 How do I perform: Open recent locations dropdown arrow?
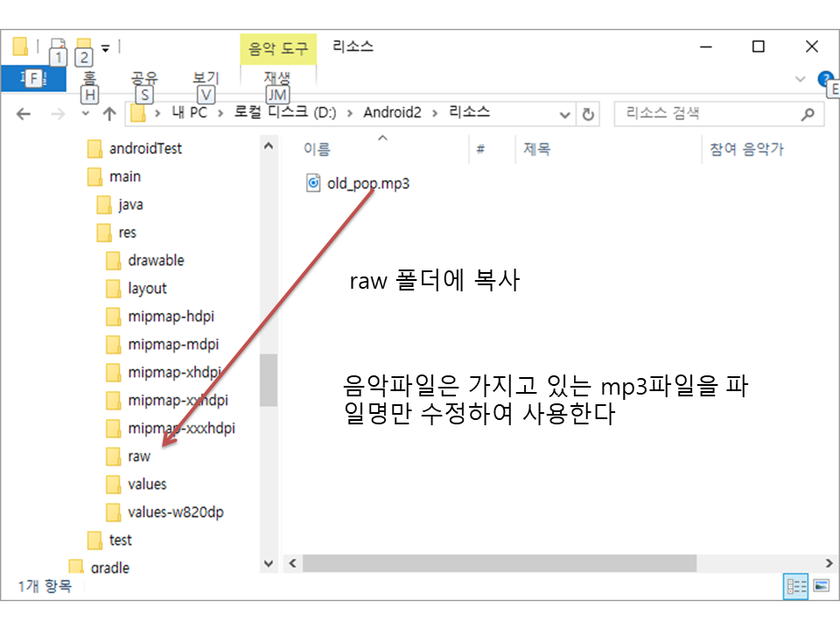85,114
